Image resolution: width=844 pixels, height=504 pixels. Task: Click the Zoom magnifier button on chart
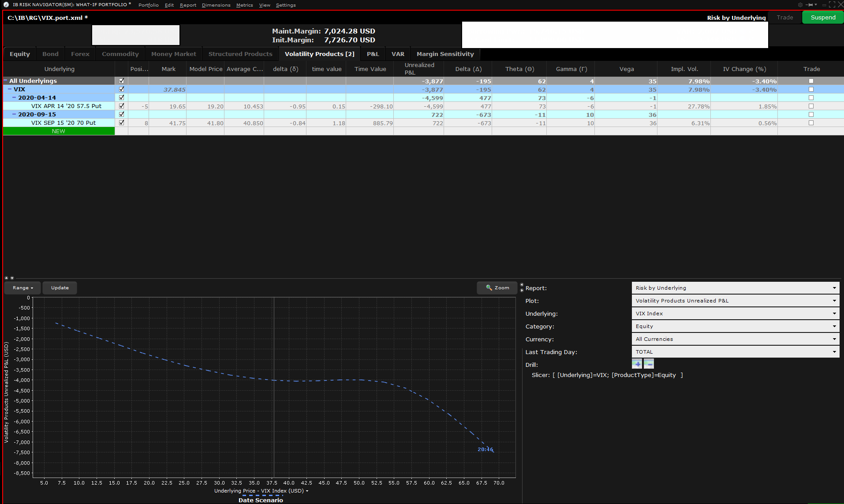497,288
